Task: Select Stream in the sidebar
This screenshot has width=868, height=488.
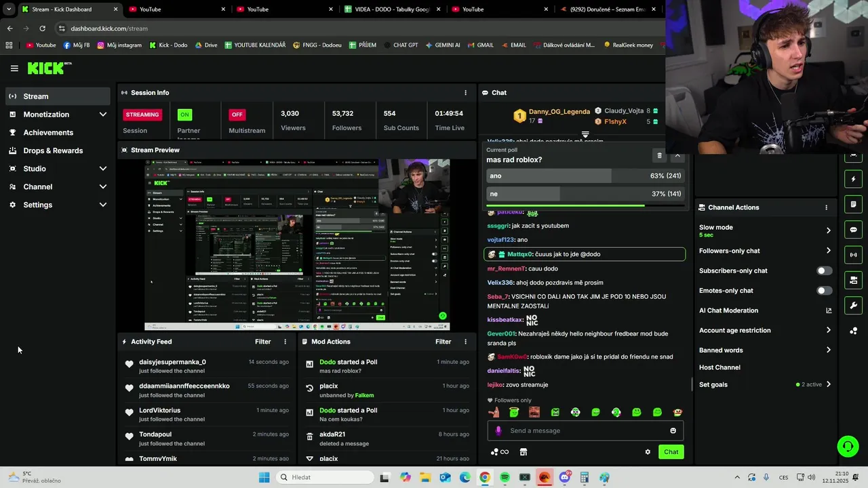Action: tap(58, 96)
